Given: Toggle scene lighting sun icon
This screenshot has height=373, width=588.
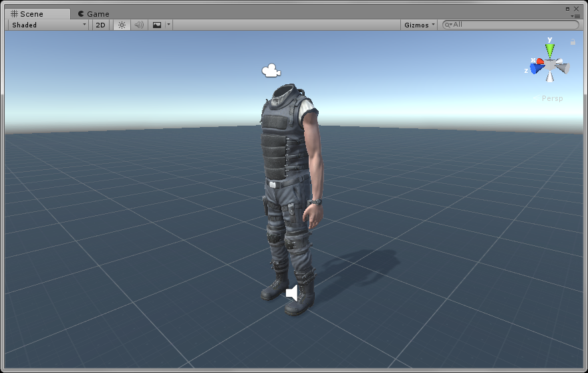Looking at the screenshot, I should [x=122, y=25].
